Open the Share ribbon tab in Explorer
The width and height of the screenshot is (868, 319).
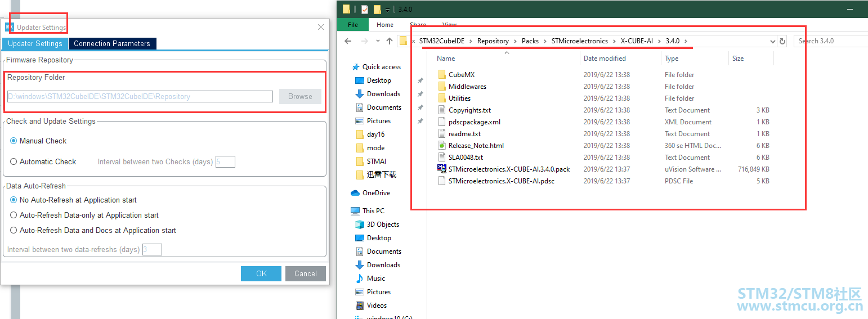418,25
